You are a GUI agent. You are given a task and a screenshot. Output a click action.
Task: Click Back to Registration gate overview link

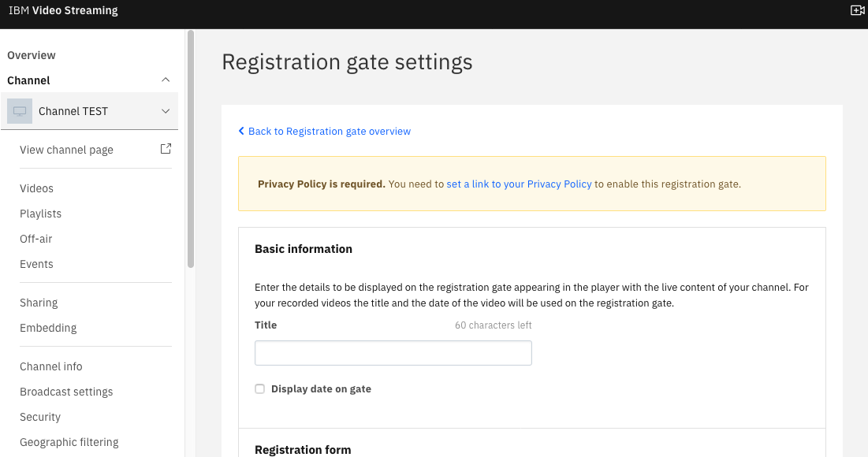click(330, 131)
